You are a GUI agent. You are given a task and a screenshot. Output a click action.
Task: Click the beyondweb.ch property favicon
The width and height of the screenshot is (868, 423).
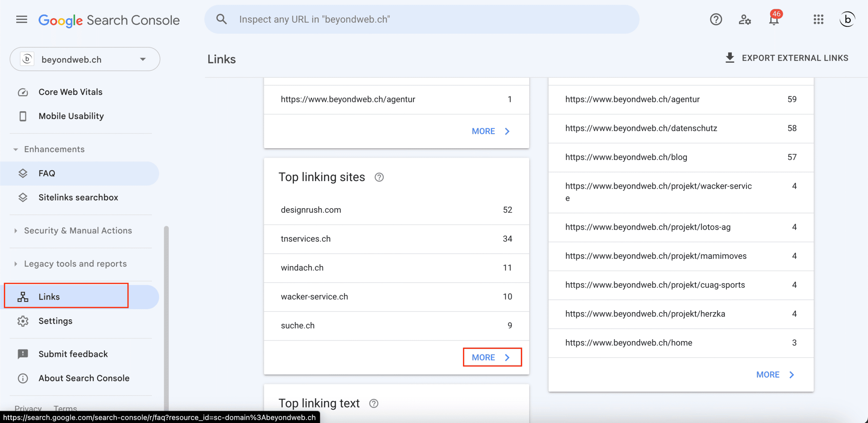point(27,59)
